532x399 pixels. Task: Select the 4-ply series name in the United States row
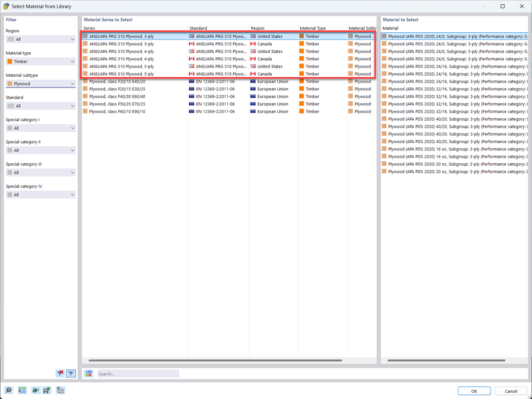121,51
